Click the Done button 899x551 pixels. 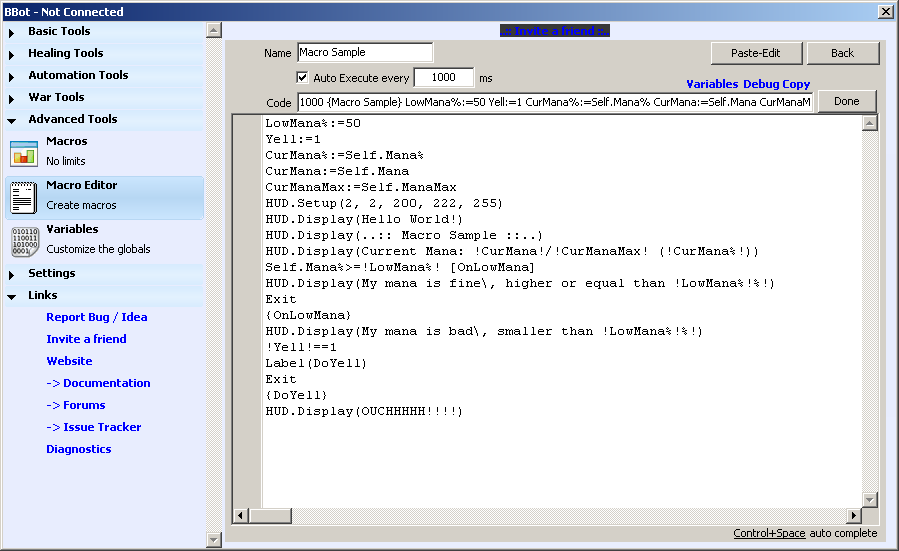846,101
